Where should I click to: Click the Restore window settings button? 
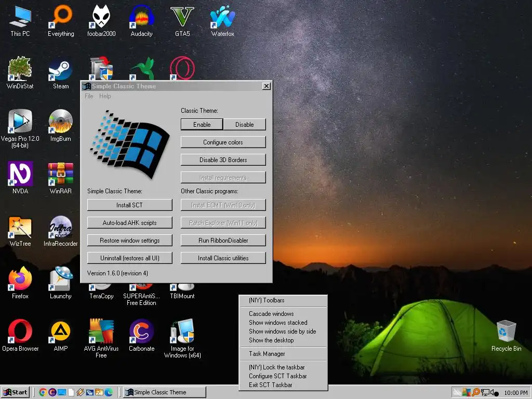tap(129, 240)
